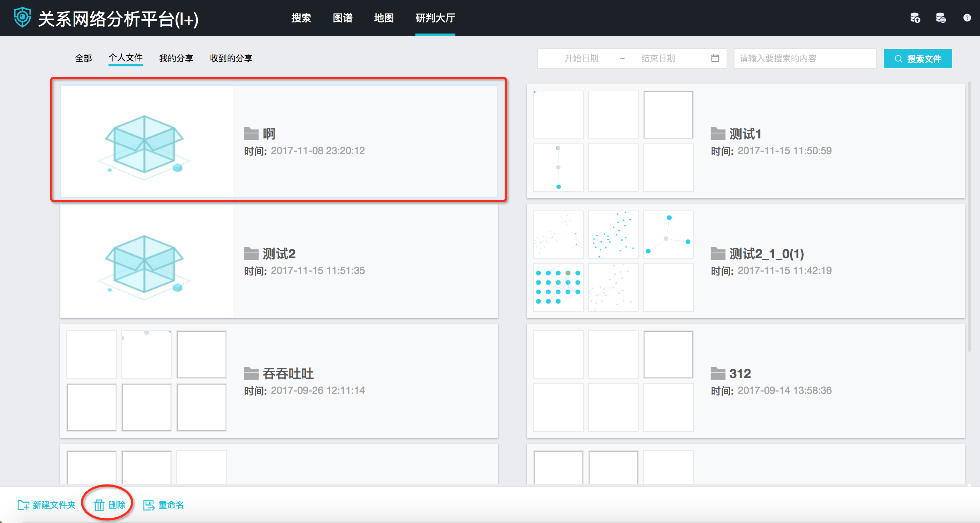Open folder named 测试1

pyautogui.click(x=745, y=133)
